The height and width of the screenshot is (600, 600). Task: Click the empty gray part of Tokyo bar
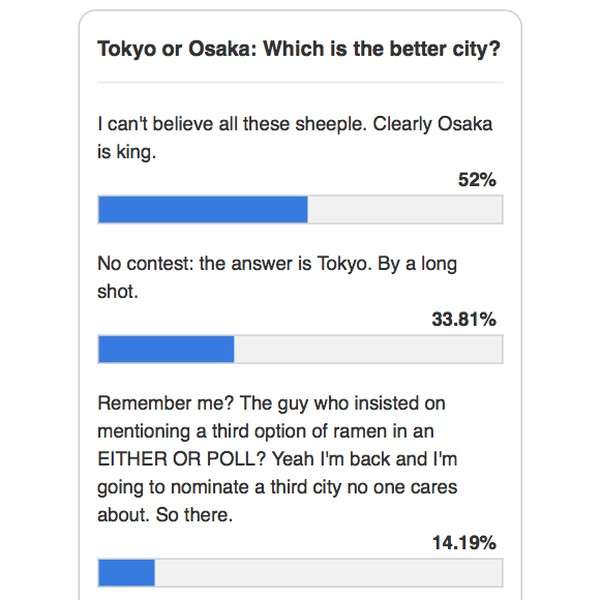(x=368, y=349)
